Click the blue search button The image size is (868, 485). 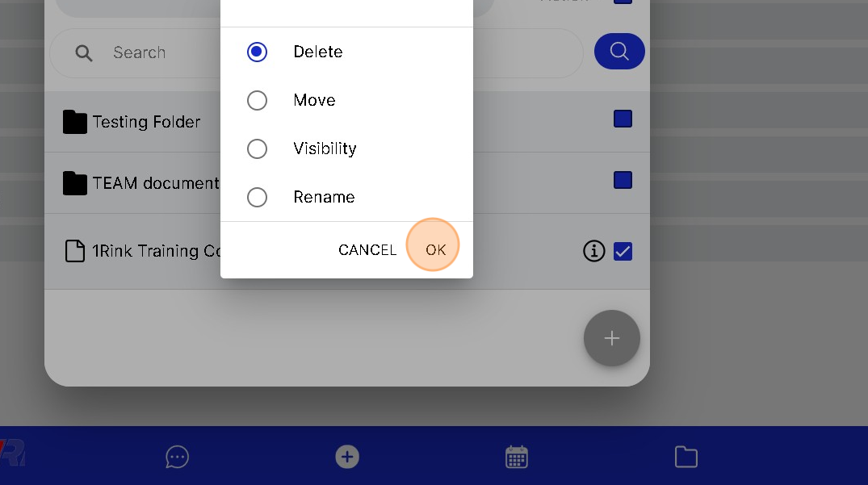(619, 52)
